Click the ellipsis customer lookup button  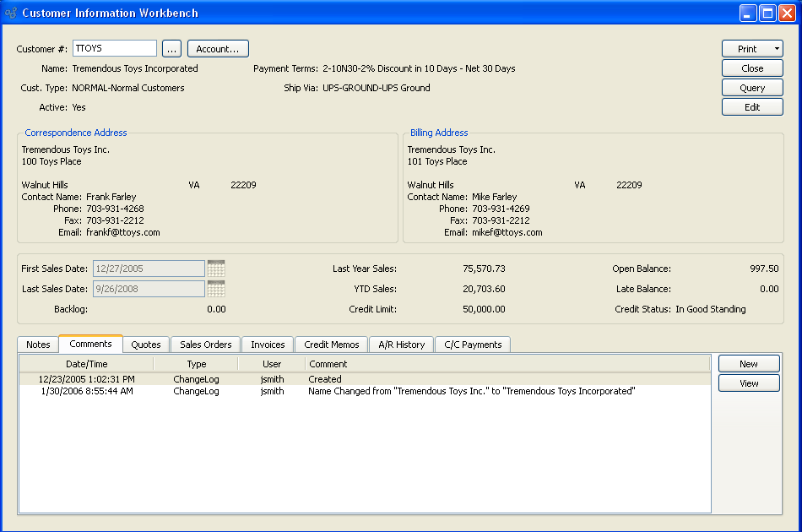(x=171, y=49)
